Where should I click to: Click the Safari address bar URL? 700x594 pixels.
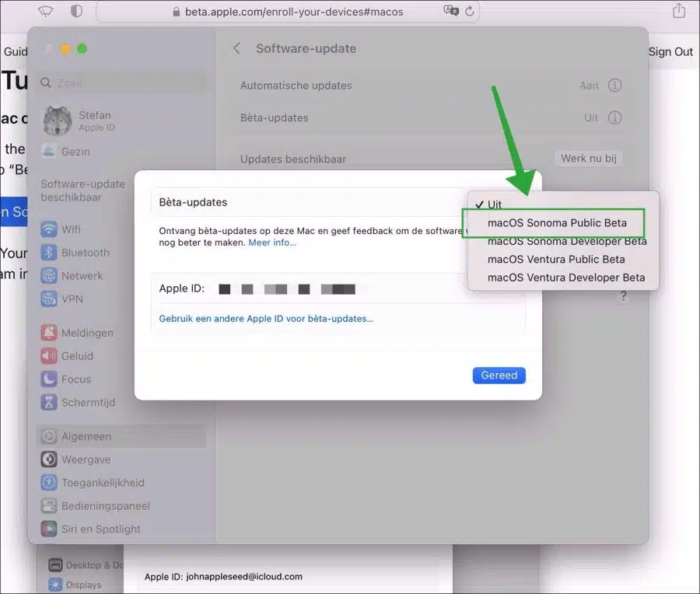click(294, 12)
